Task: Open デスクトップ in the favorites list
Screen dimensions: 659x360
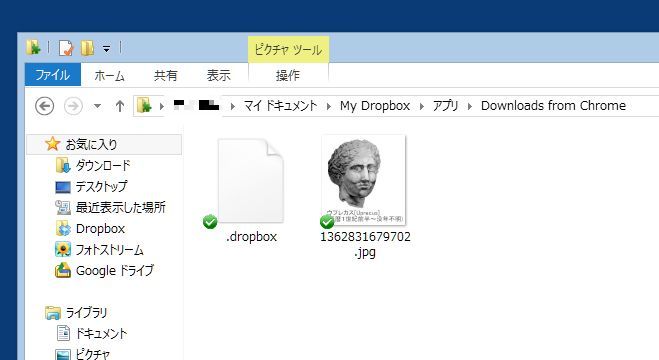Action: tap(101, 187)
